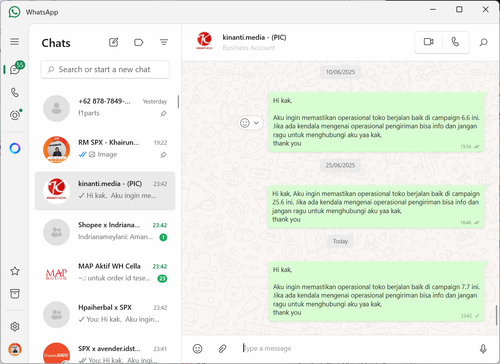Click the campaign 7.7 message bubble
500x364 pixels.
tap(376, 291)
